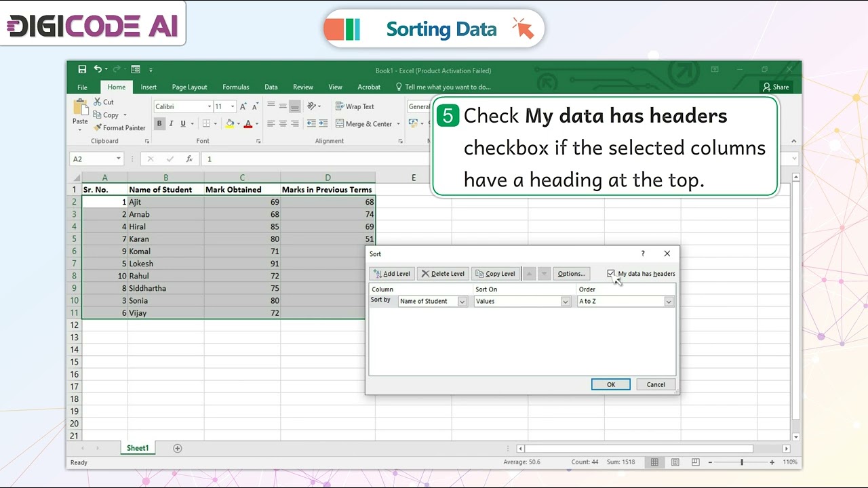The image size is (868, 488).
Task: Switch to the Review tab
Action: [x=303, y=87]
